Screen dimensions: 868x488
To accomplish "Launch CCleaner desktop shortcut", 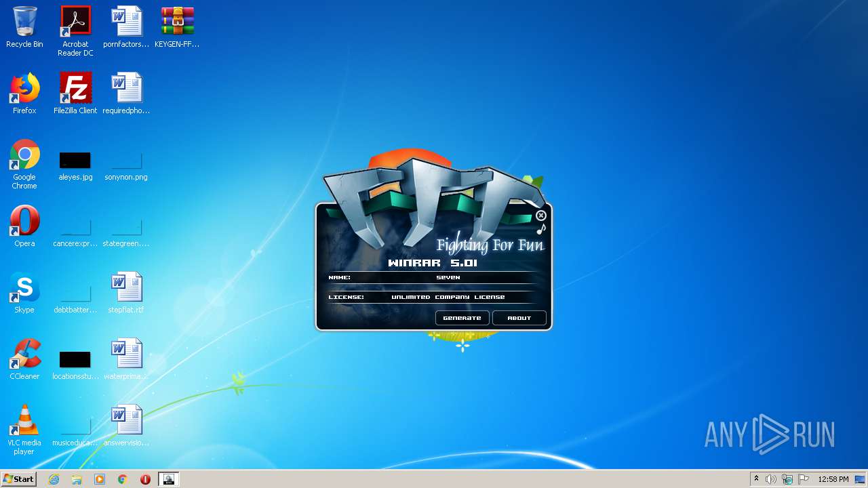I will tap(24, 360).
